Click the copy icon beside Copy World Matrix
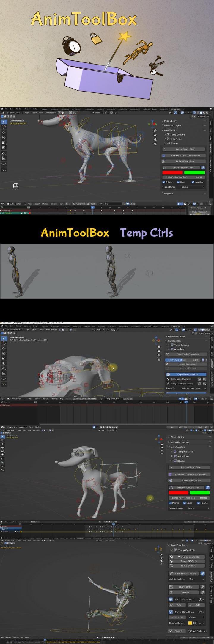The width and height of the screenshot is (214, 644). click(x=200, y=379)
